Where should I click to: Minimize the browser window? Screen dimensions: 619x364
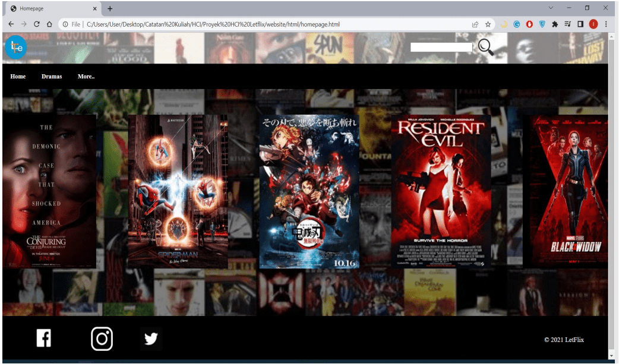[x=569, y=8]
